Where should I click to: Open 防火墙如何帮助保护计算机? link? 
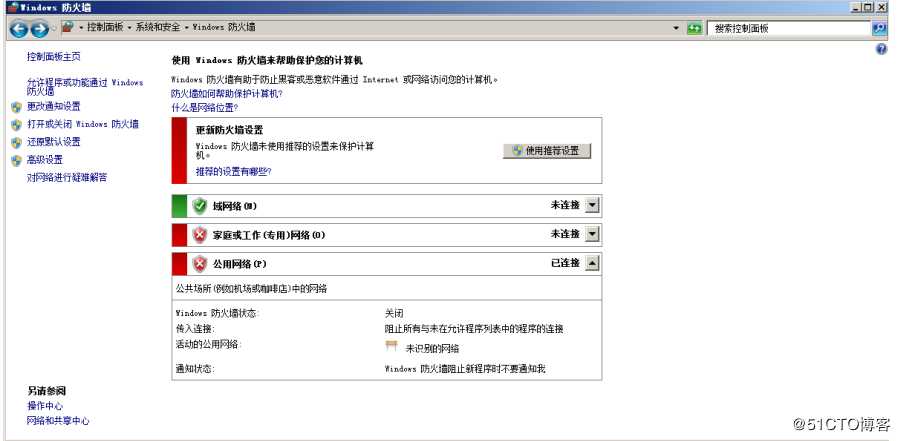pyautogui.click(x=227, y=93)
